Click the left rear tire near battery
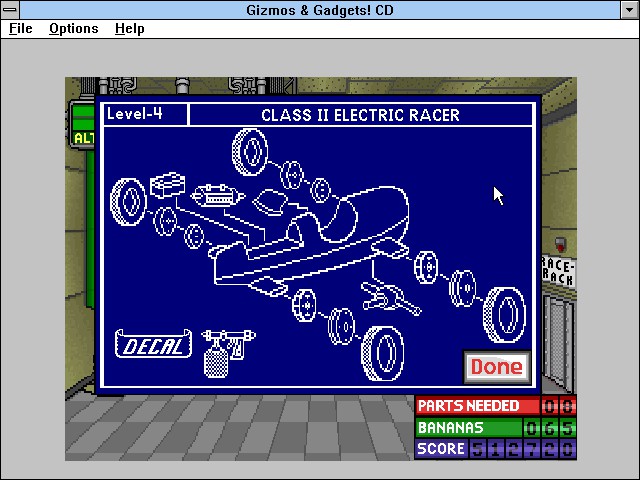The width and height of the screenshot is (640, 480). click(128, 202)
